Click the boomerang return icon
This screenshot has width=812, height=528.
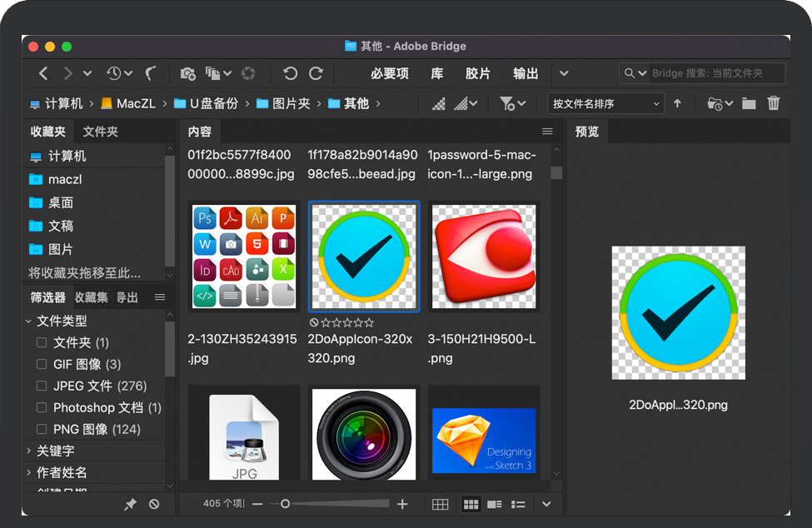pyautogui.click(x=151, y=73)
